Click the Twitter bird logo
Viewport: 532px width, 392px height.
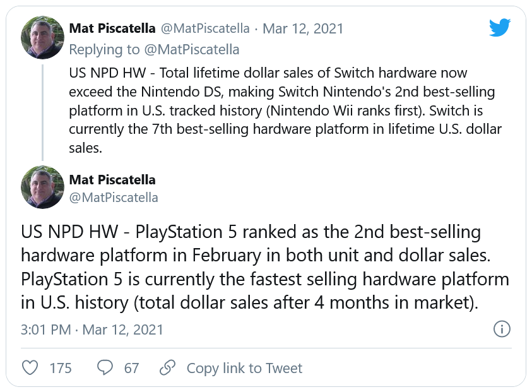[499, 28]
